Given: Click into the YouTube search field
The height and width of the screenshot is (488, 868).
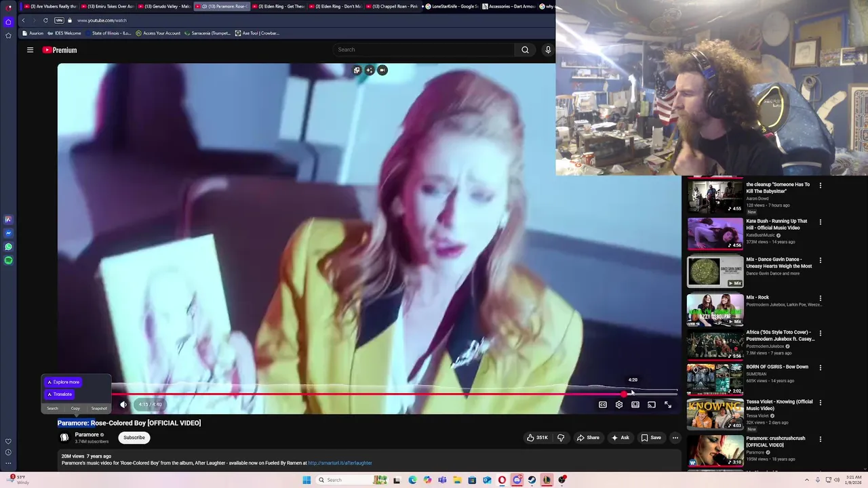Looking at the screenshot, I should click(425, 49).
